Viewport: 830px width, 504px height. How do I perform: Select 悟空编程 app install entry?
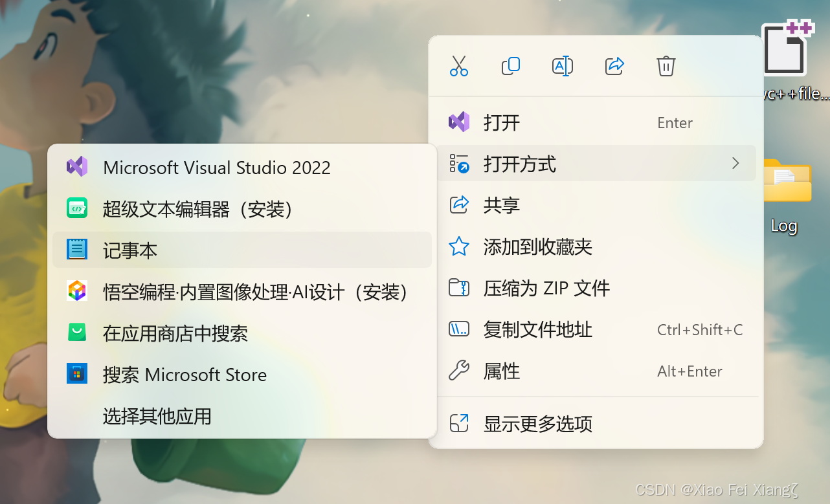click(242, 291)
